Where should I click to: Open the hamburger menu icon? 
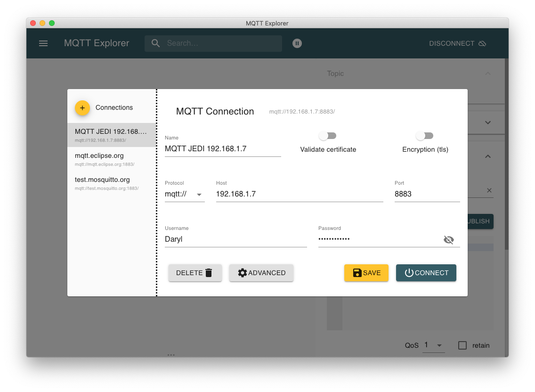point(43,43)
